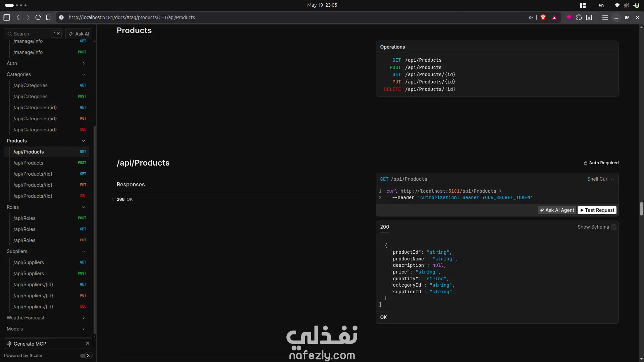Screen dimensions: 644x362
Task: Click the Ask AI button in sidebar
Action: click(79, 34)
